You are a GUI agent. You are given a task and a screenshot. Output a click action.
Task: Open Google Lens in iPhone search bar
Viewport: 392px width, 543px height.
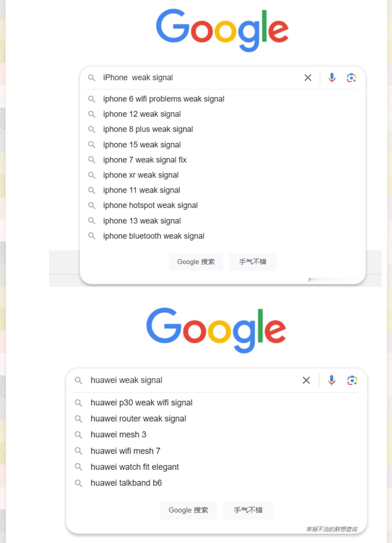[351, 77]
